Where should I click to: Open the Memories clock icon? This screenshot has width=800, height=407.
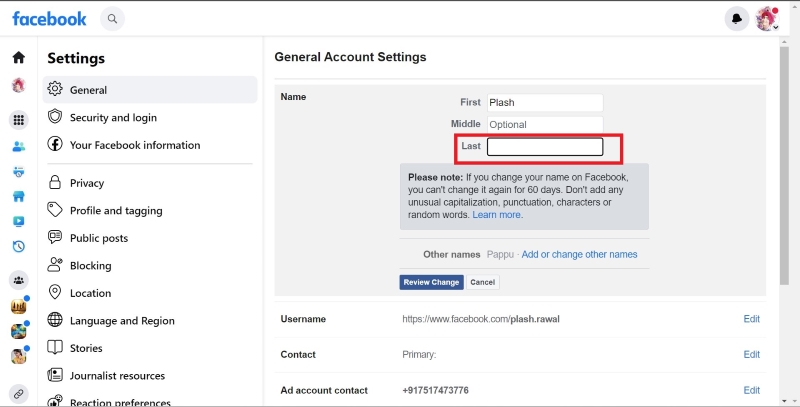point(19,246)
